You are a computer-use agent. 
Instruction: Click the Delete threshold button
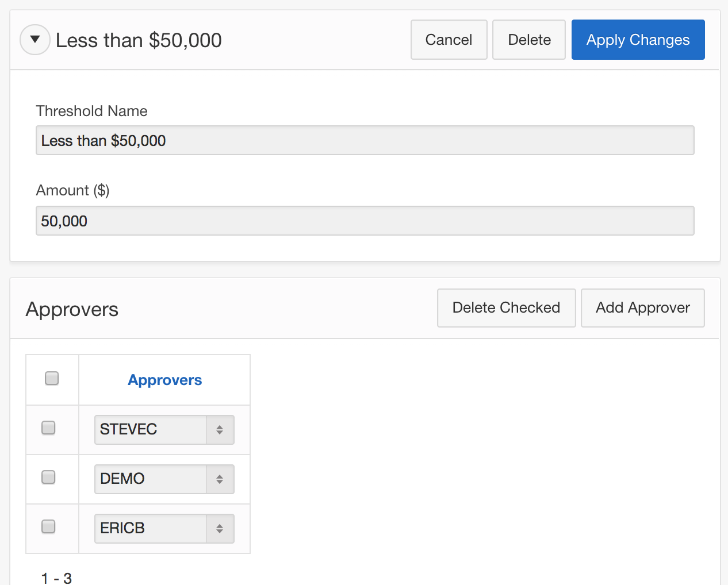click(528, 40)
